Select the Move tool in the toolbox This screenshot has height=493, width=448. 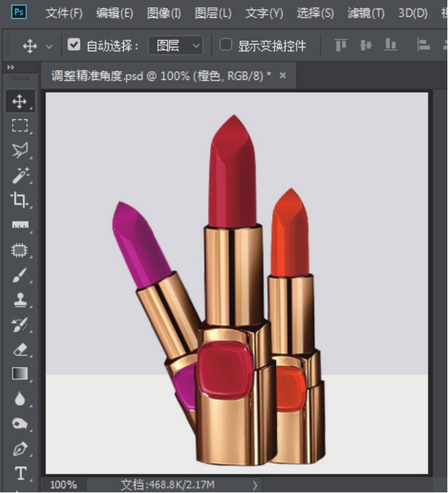point(20,101)
